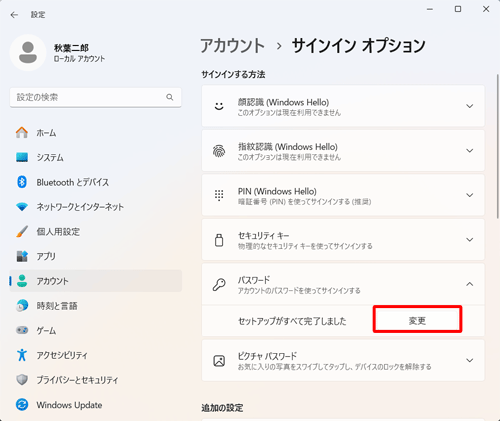Screen dimensions: 500x421
Task: Open アクセシビリティ settings label
Action: click(x=62, y=355)
